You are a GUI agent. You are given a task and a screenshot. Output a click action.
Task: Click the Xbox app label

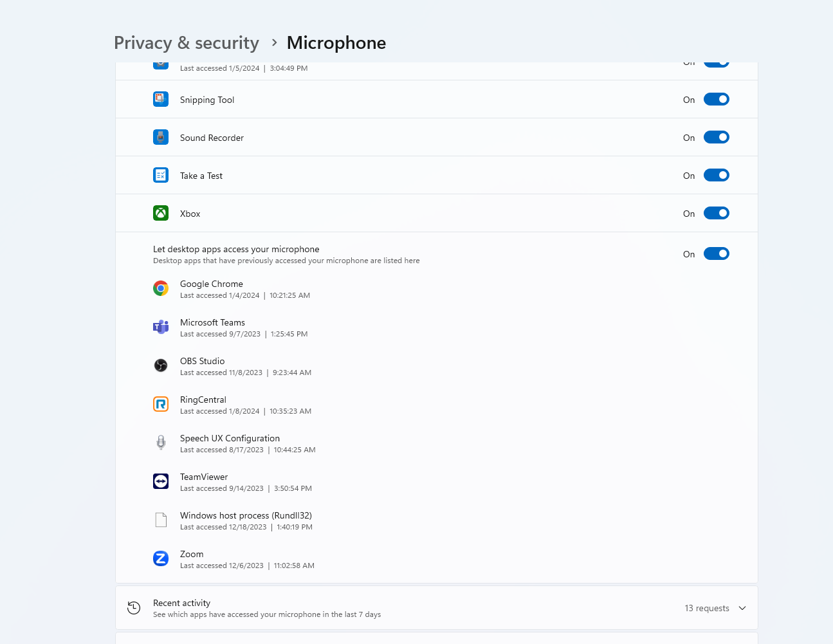coord(190,214)
